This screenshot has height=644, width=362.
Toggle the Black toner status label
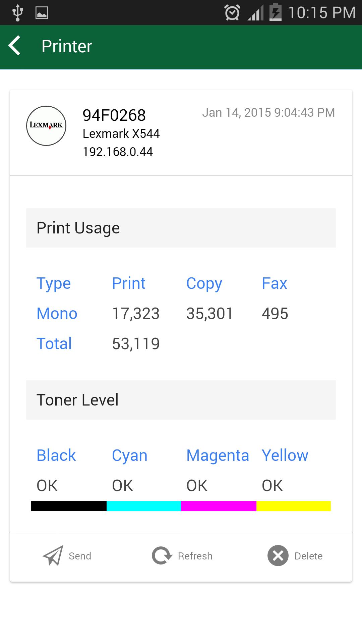click(47, 485)
